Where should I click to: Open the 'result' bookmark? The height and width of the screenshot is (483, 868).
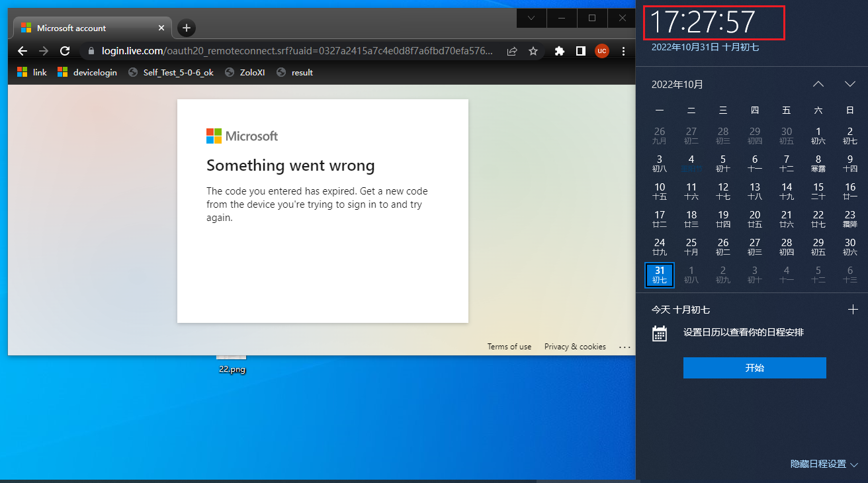(x=294, y=72)
